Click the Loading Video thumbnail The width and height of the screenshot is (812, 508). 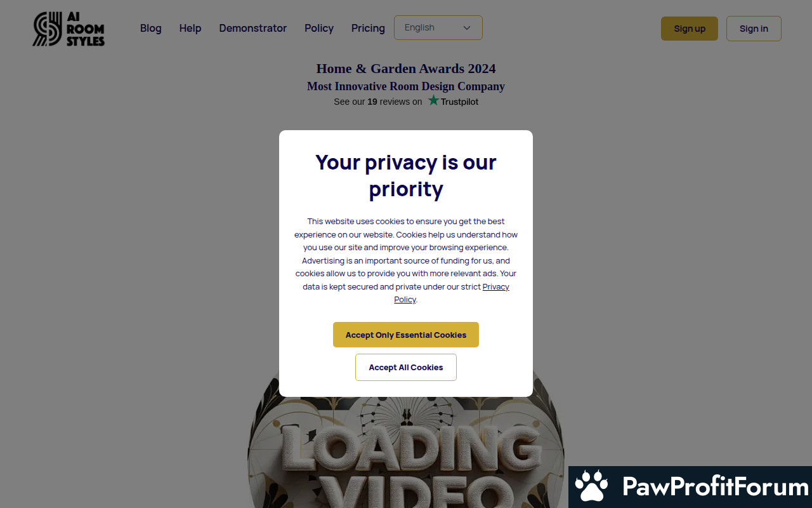(406, 451)
